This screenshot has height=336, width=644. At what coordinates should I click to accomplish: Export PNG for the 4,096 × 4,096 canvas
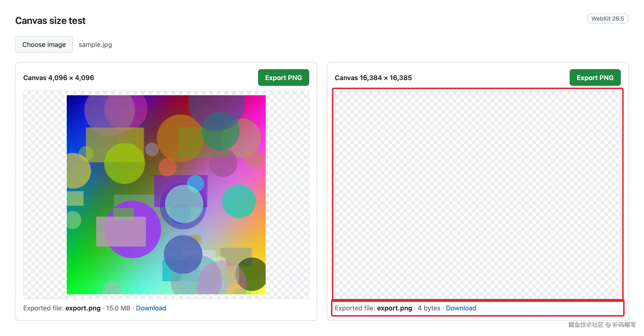pyautogui.click(x=283, y=77)
